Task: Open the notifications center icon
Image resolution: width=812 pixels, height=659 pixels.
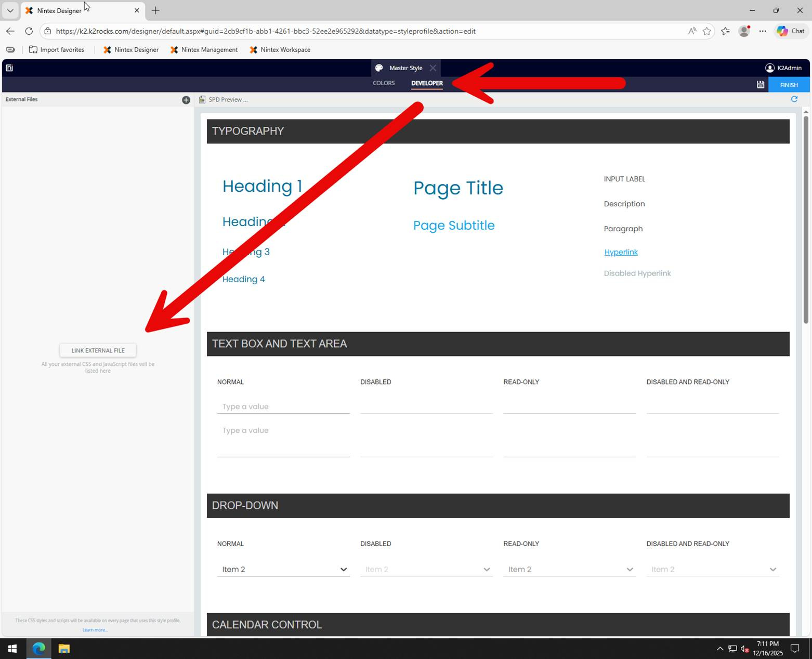Action: click(795, 649)
